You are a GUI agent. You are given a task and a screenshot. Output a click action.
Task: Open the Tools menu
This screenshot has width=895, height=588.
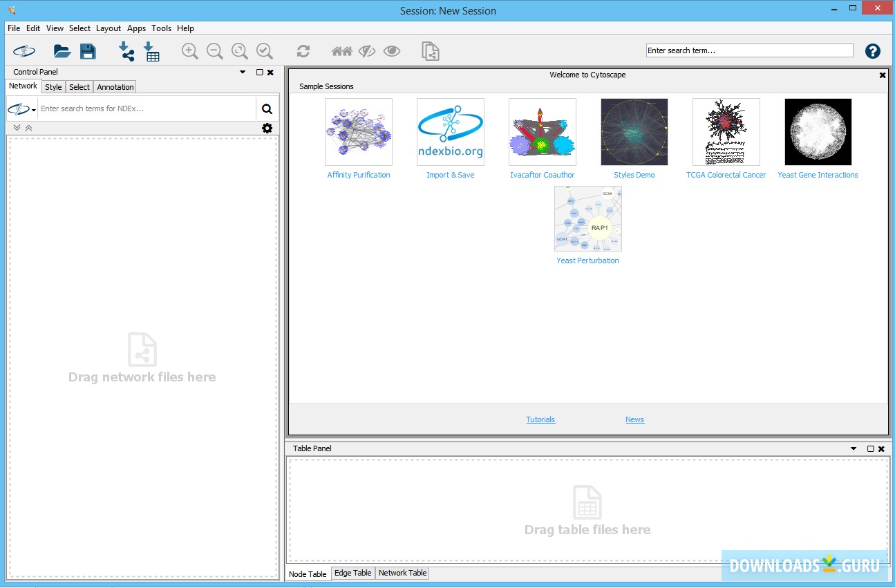tap(161, 28)
